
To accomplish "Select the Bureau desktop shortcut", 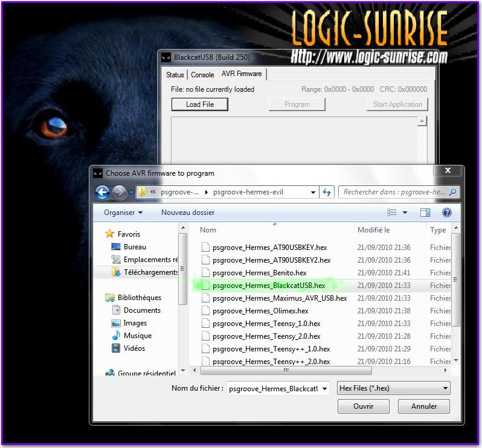I will click(135, 247).
